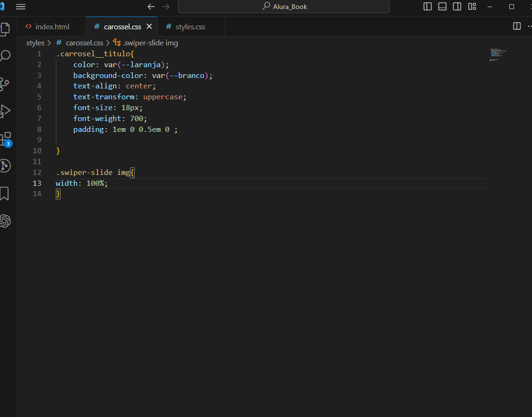This screenshot has height=417, width=532.
Task: Open the Git Graph activity bar icon
Action: (x=5, y=166)
